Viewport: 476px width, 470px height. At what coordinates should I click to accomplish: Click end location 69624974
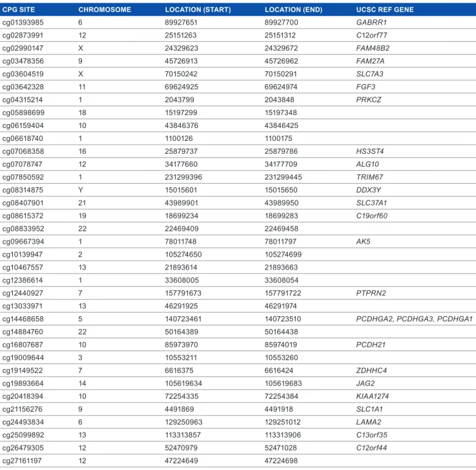[x=281, y=87]
